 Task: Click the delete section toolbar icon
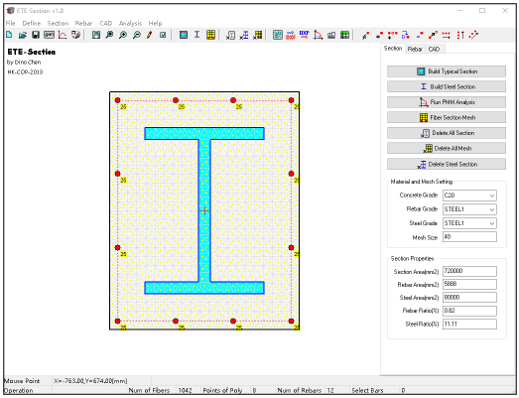tap(230, 35)
